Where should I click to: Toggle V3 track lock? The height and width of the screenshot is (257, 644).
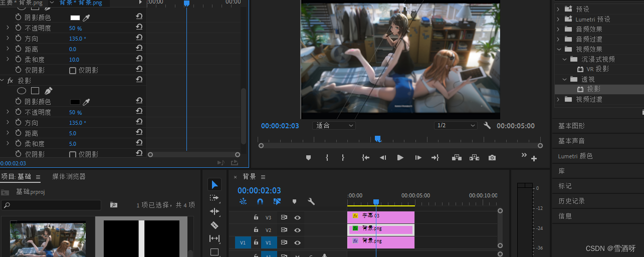(x=256, y=217)
